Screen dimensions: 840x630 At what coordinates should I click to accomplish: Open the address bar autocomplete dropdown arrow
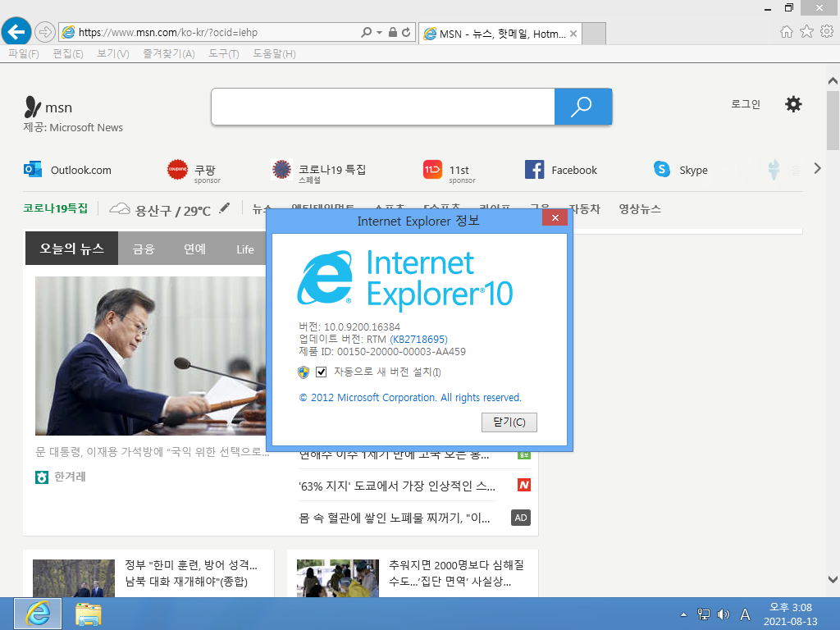click(x=379, y=32)
